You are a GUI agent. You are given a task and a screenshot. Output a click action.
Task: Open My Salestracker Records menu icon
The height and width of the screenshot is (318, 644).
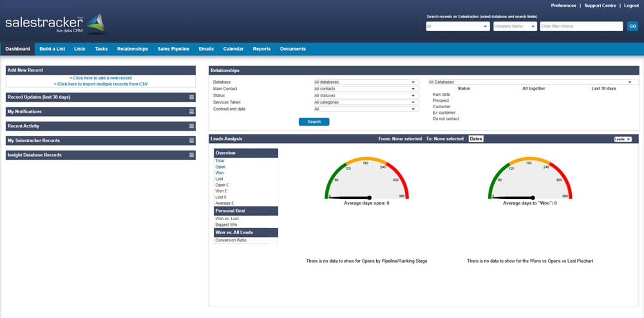point(191,140)
